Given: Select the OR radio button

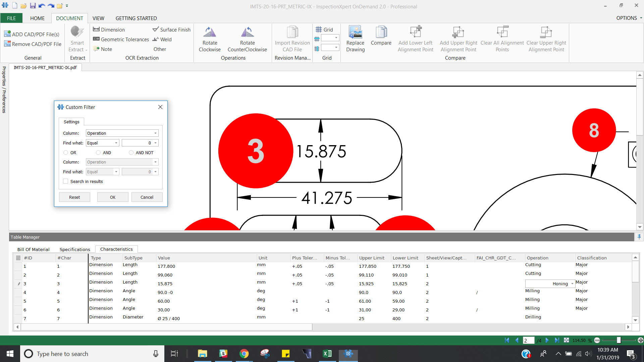Looking at the screenshot, I should pyautogui.click(x=66, y=153).
